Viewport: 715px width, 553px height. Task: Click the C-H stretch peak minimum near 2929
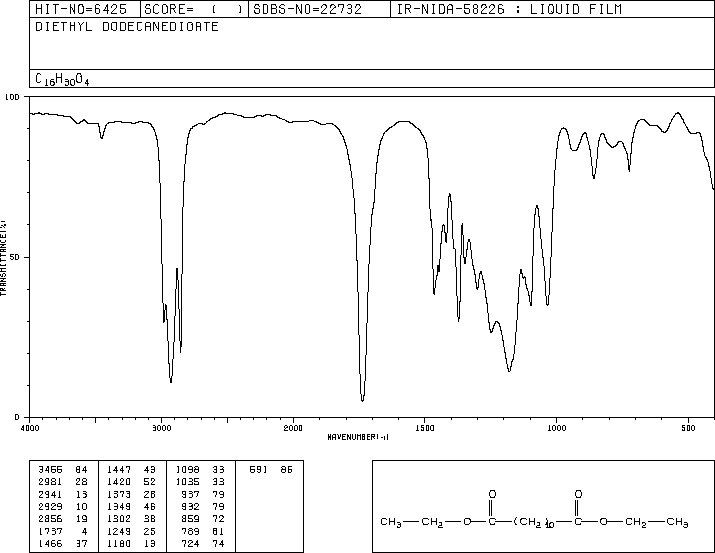171,381
